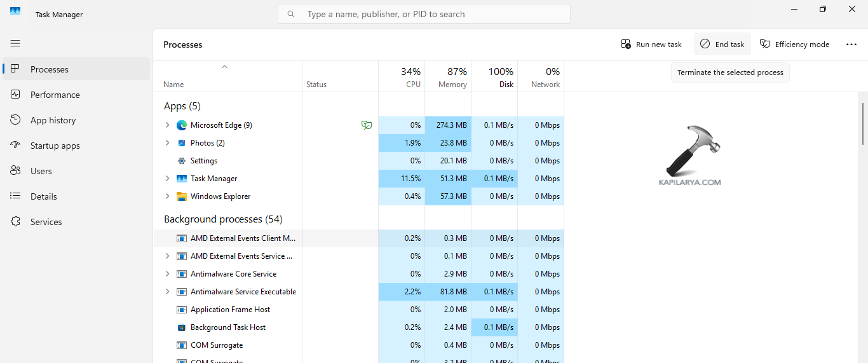The height and width of the screenshot is (363, 868).
Task: Click the hamburger navigation menu icon
Action: point(15,43)
